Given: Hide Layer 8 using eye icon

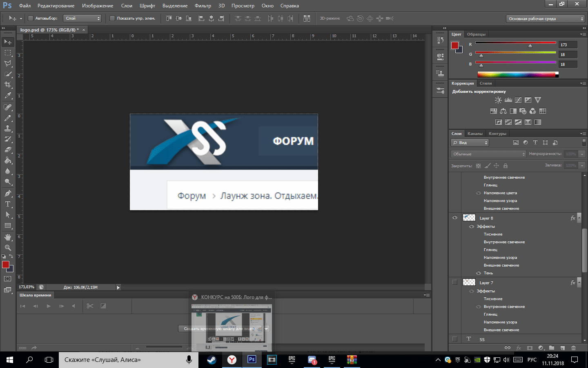Looking at the screenshot, I should click(454, 218).
